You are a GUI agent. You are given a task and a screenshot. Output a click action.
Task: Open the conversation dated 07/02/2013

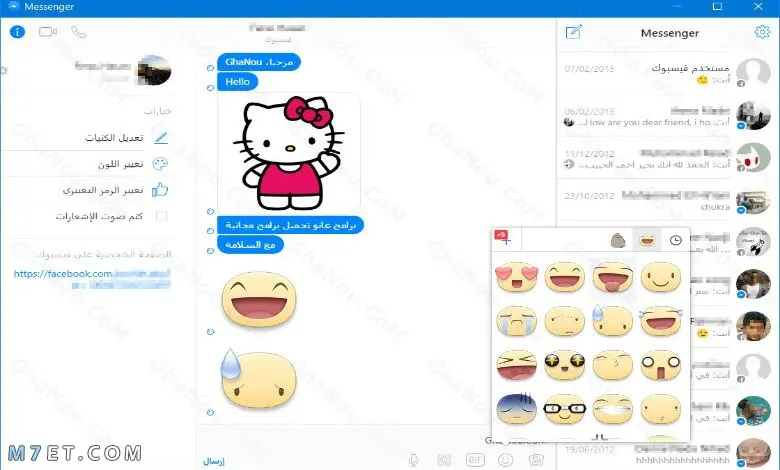point(666,74)
